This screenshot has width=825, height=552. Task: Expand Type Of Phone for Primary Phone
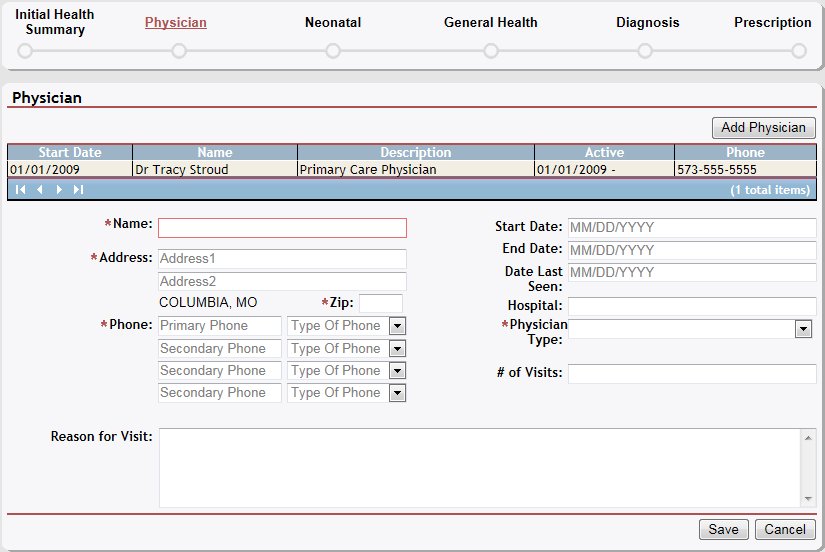click(397, 326)
